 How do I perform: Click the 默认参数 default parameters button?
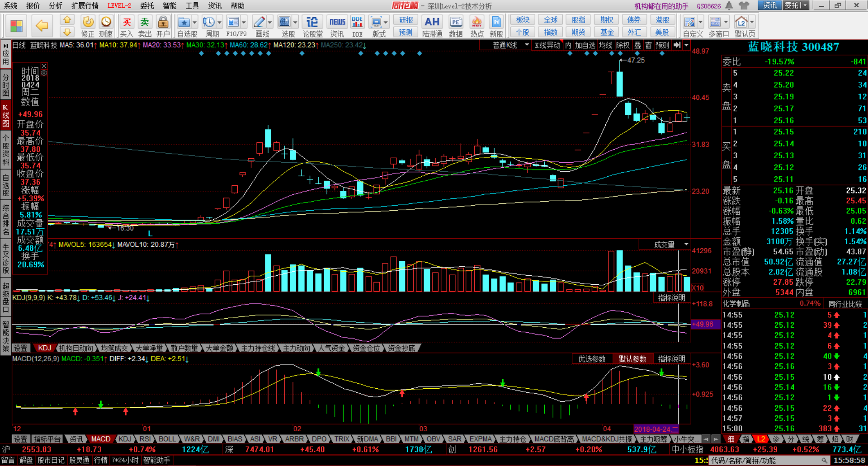point(632,359)
